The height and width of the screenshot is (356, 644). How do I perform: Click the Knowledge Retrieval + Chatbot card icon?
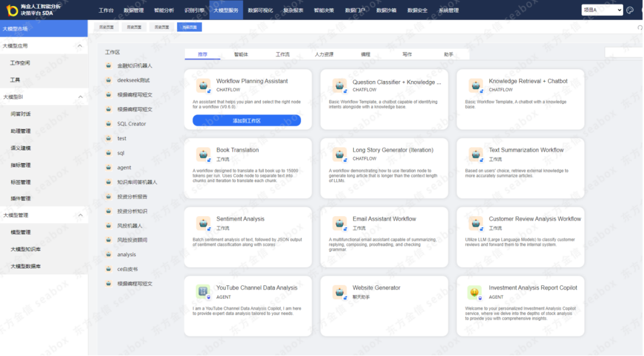tap(476, 86)
